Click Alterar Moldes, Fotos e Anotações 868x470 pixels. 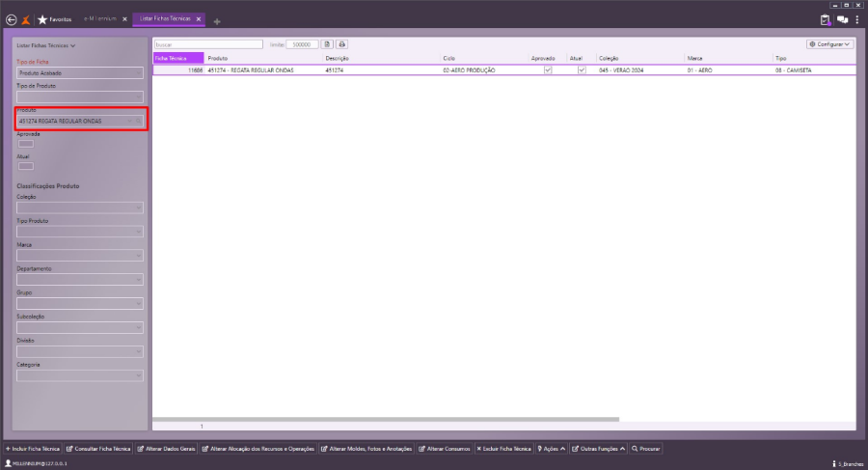(x=366, y=449)
